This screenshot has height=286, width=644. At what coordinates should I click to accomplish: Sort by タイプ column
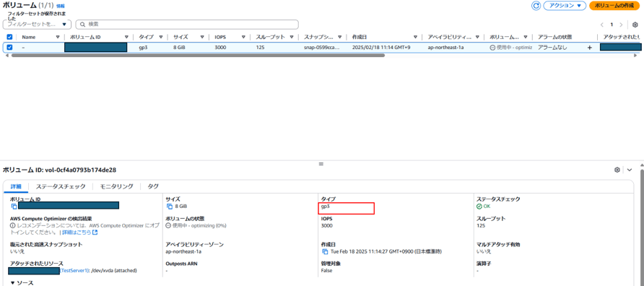160,37
